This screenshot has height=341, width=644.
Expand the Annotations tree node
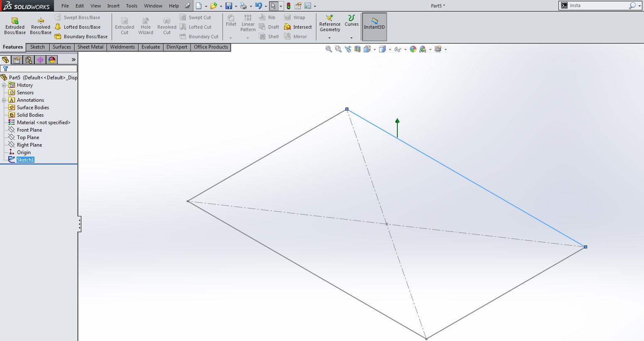pos(4,100)
